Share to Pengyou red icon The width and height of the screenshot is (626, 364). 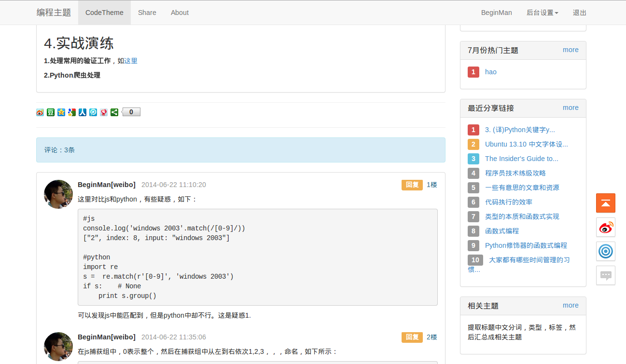104,112
